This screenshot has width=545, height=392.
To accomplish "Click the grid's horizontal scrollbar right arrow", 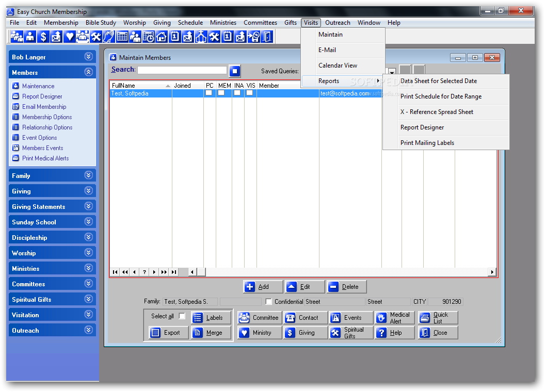I will [x=492, y=272].
